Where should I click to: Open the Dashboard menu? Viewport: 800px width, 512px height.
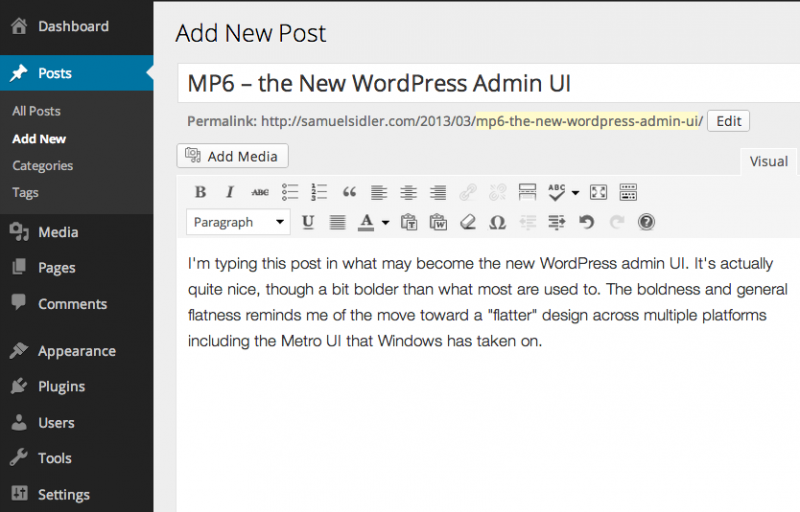click(77, 27)
